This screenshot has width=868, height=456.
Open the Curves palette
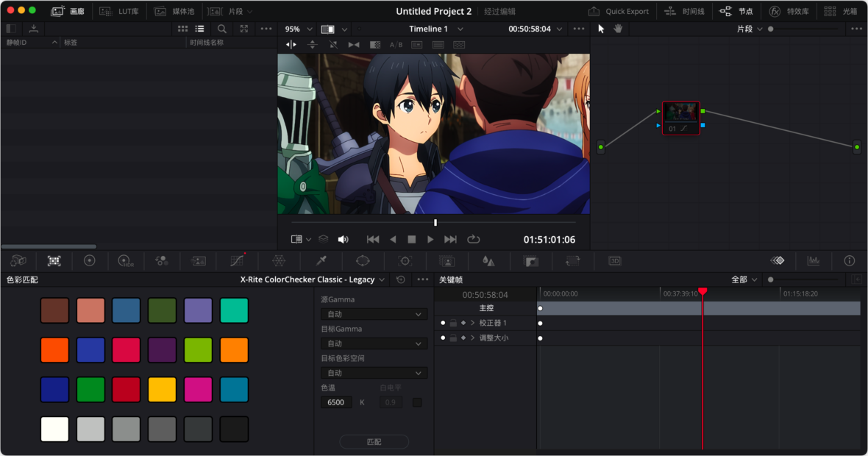click(x=237, y=261)
